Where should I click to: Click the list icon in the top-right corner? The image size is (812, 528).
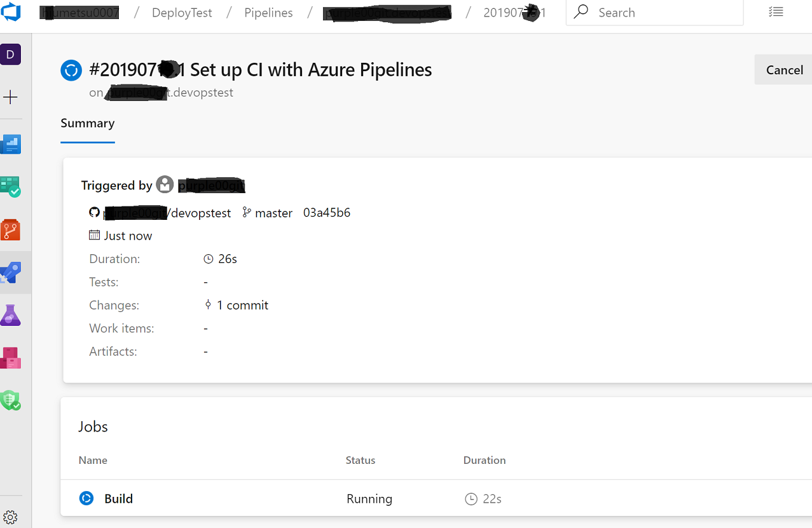point(776,11)
